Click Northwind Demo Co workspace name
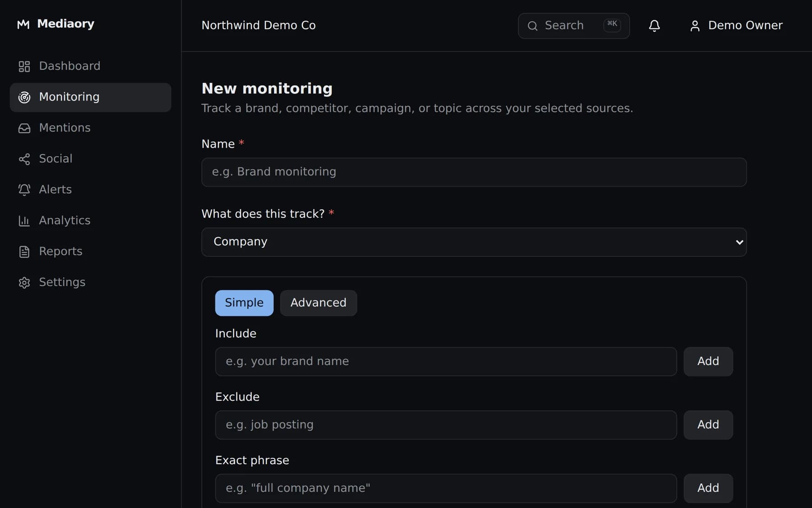 pyautogui.click(x=258, y=26)
